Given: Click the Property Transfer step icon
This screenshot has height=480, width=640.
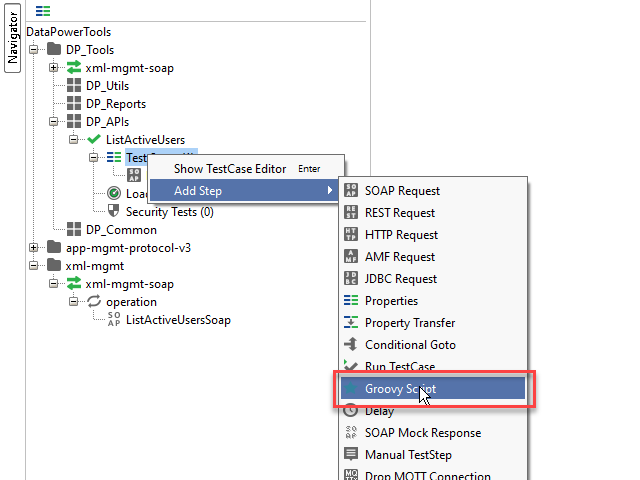Looking at the screenshot, I should (351, 323).
